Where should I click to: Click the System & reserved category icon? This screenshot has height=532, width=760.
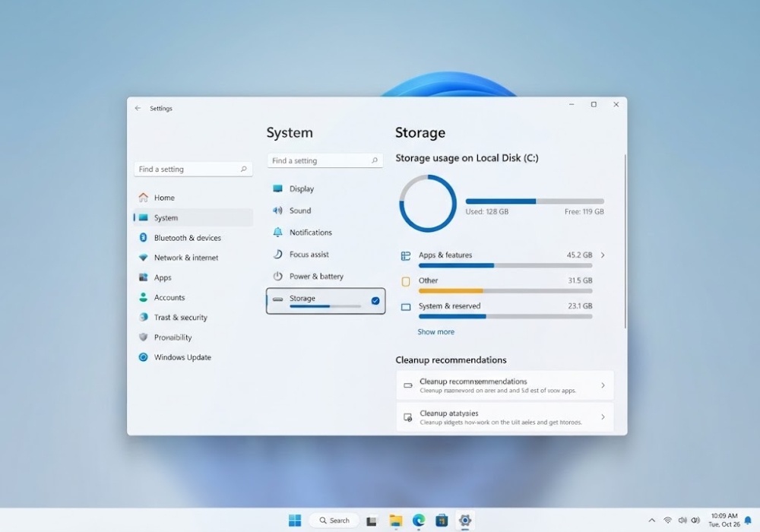pos(406,307)
